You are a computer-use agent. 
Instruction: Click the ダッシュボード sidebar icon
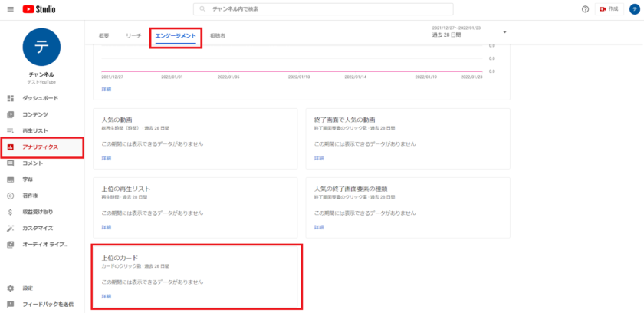[x=11, y=99]
